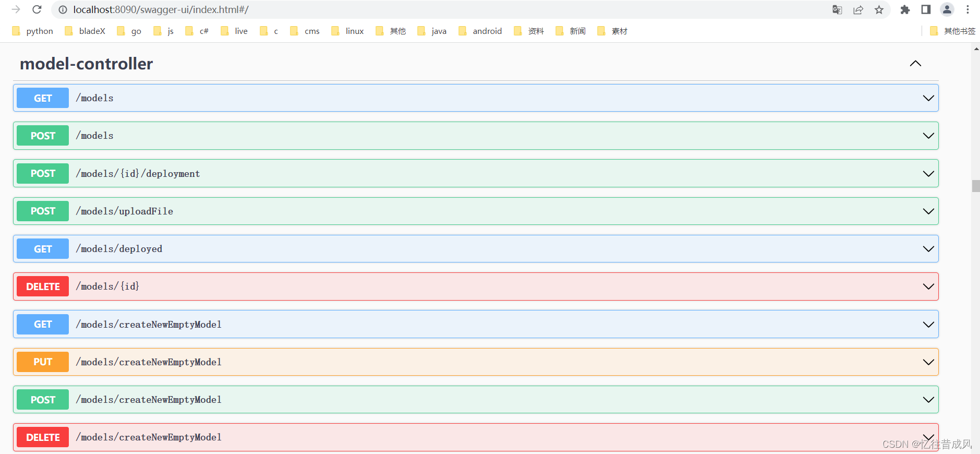Click the /models/deployed path text
Screen dimensions: 980x454
tap(119, 249)
